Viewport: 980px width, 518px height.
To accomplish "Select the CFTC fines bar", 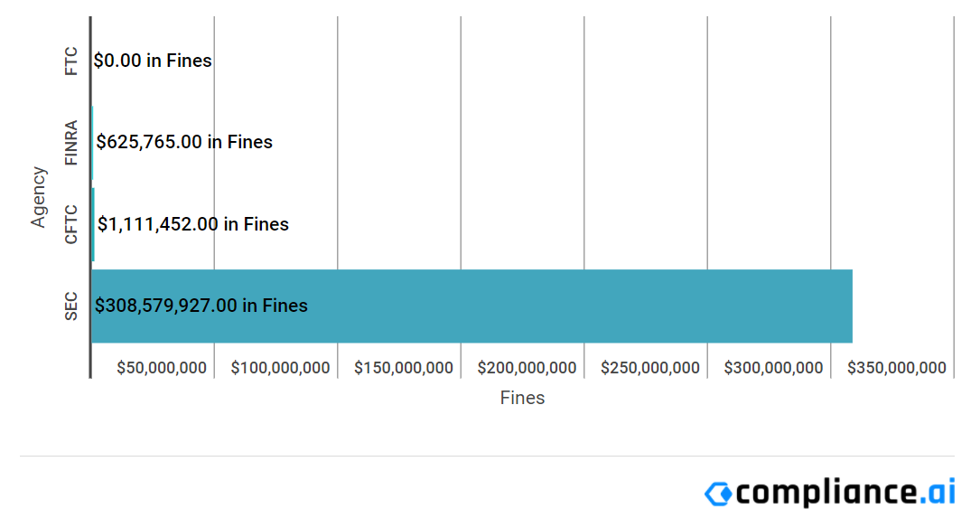I will 93,224.
